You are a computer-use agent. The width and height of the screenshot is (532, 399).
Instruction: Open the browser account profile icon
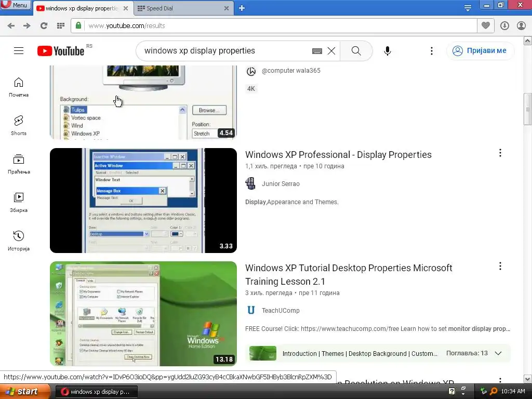point(521,25)
